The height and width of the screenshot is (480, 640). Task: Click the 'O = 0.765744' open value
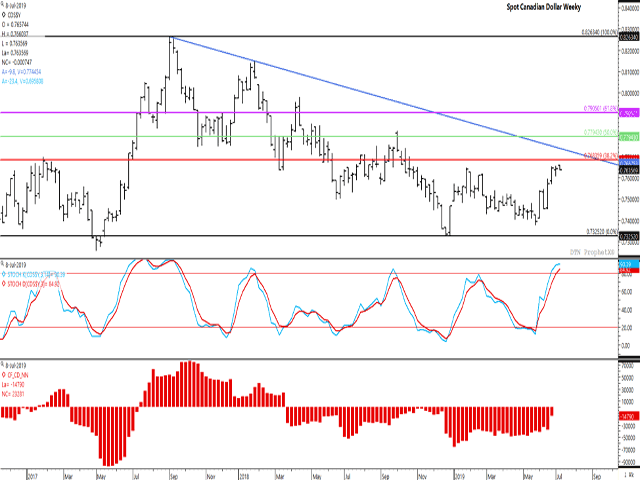16,24
